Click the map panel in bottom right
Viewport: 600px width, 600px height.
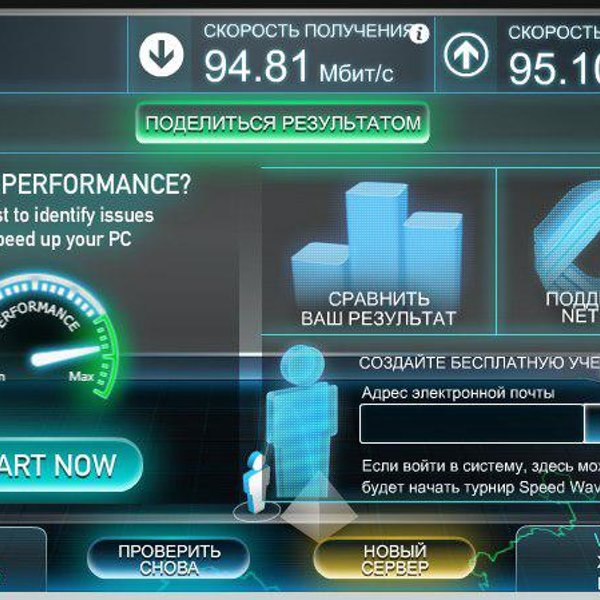point(558,559)
